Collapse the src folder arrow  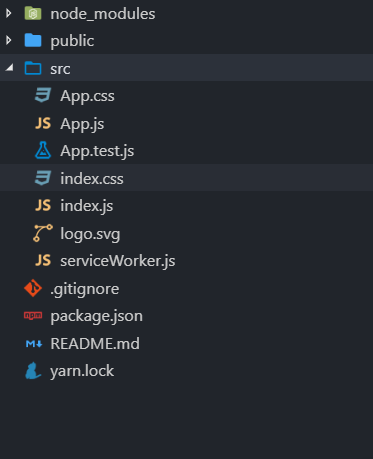[x=9, y=68]
